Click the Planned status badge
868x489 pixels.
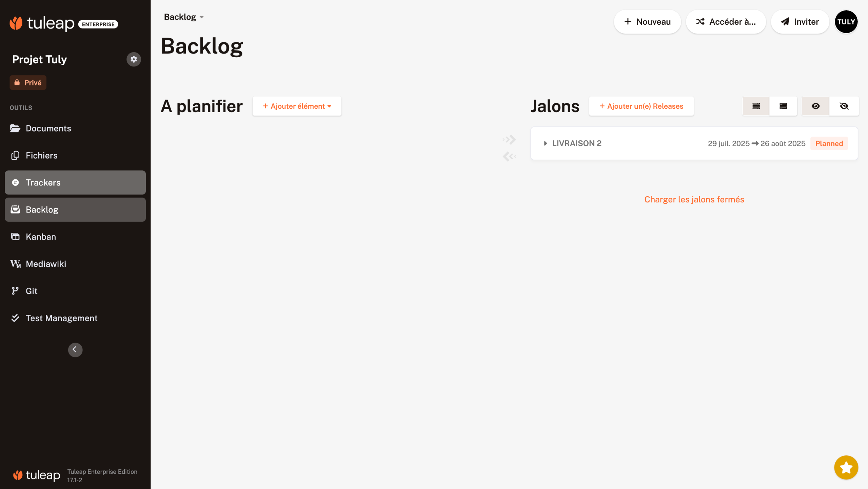point(829,143)
